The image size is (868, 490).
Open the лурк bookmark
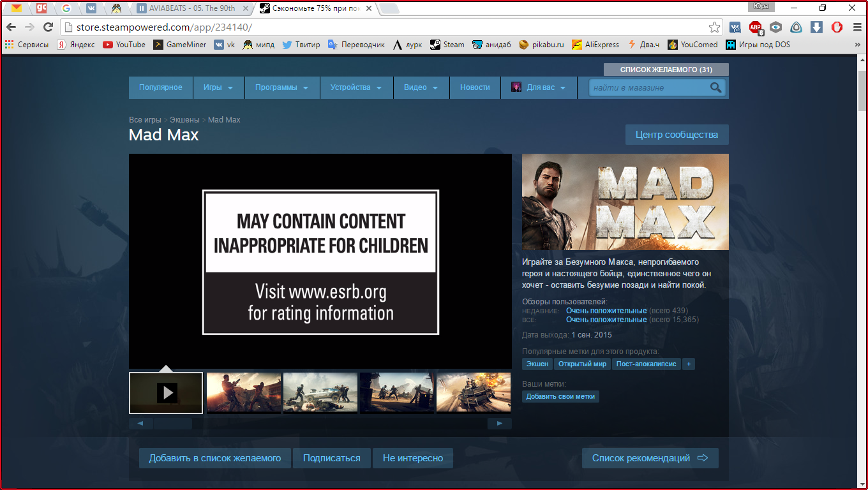[407, 45]
